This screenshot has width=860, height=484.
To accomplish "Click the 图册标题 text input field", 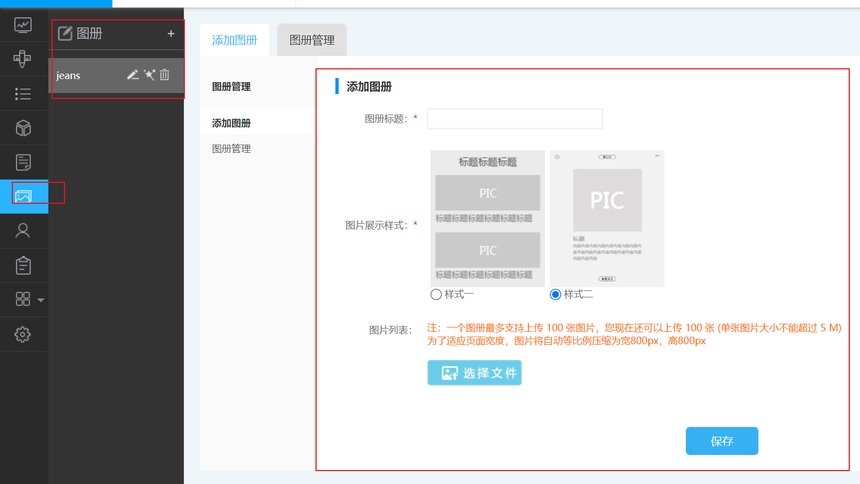I will pos(514,119).
